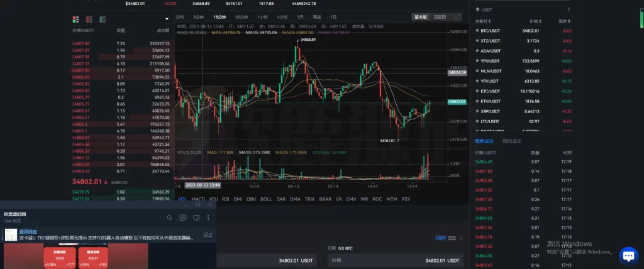Switch chart to 分时 interval
Viewport: 644px width, 269px height.
pyautogui.click(x=180, y=17)
